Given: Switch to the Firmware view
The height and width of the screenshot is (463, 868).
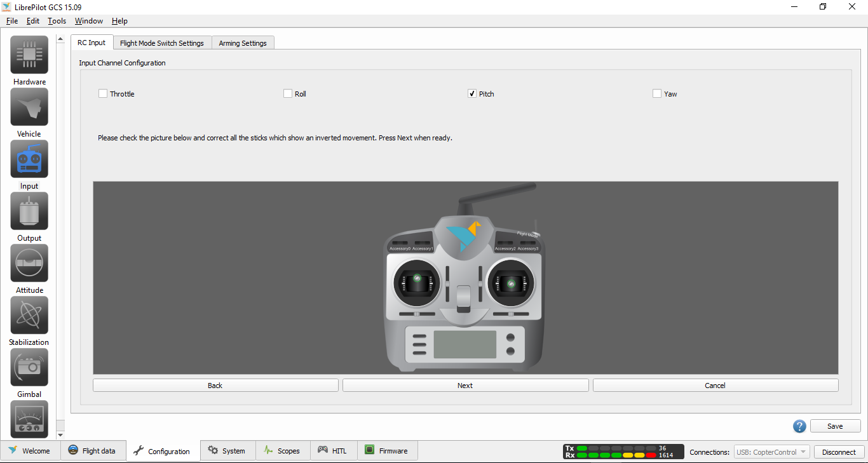Looking at the screenshot, I should (x=388, y=450).
